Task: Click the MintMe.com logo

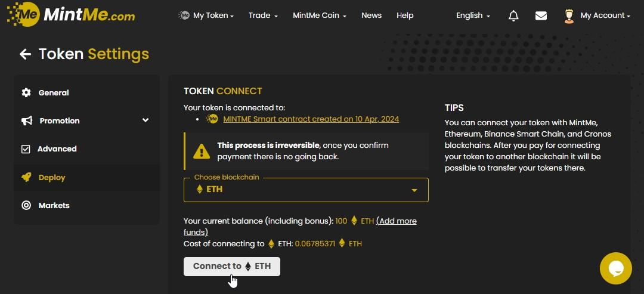Action: pyautogui.click(x=71, y=14)
